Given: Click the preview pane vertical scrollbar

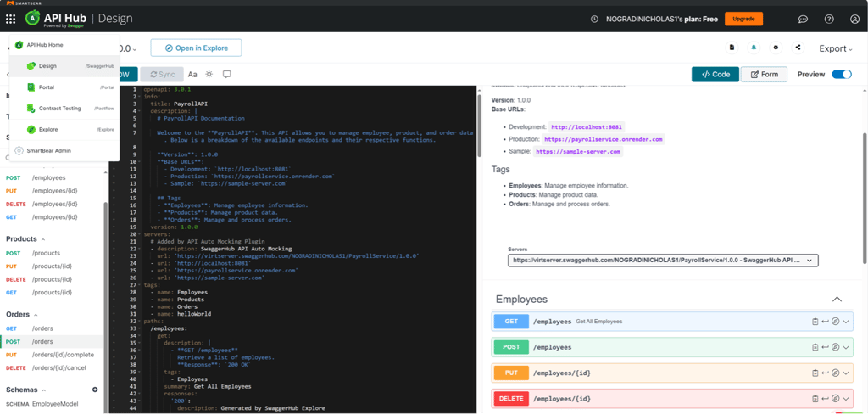Looking at the screenshot, I should point(865,197).
